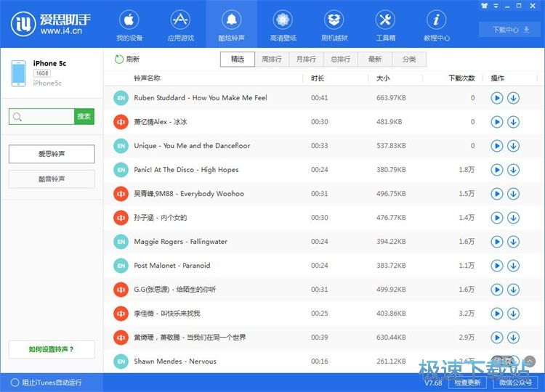The height and width of the screenshot is (392, 545).
Task: Open 刷机越狱 flash and jailbreak section
Action: [334, 25]
